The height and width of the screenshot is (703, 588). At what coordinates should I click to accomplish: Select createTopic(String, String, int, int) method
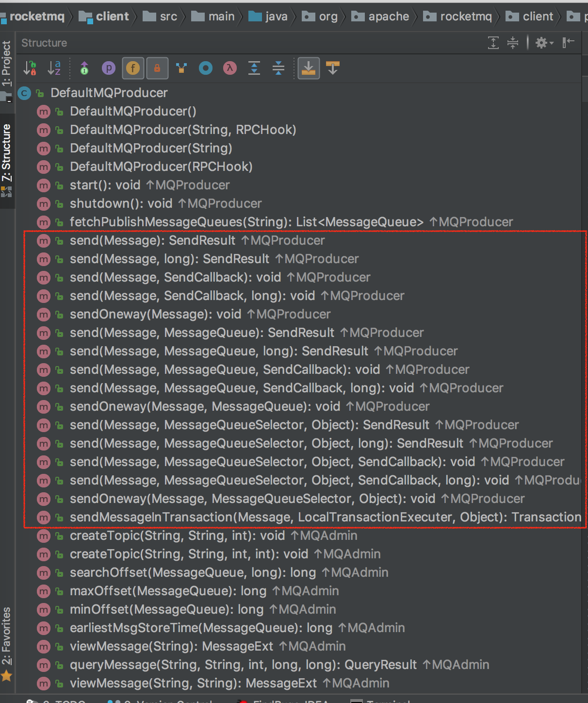point(225,554)
